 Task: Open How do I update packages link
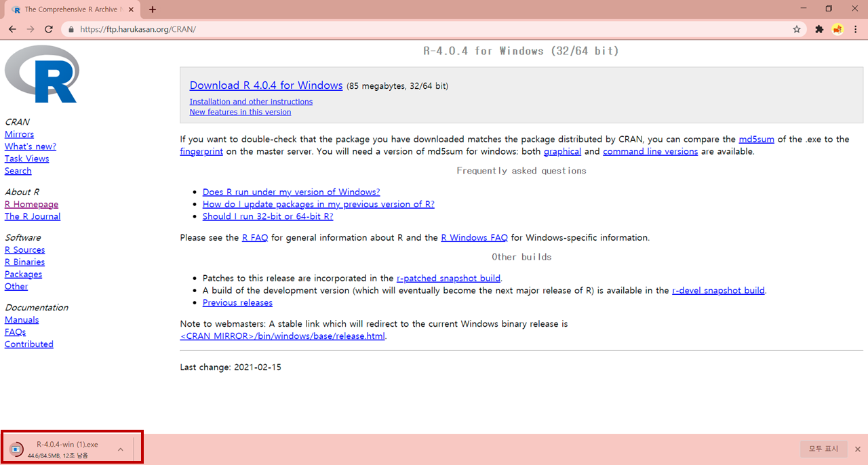[318, 204]
